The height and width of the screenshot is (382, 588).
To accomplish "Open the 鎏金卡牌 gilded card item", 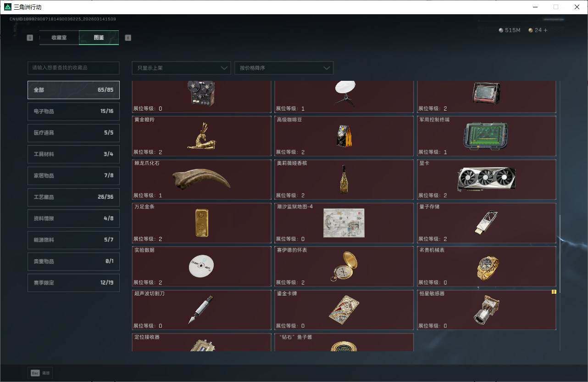I will [344, 310].
